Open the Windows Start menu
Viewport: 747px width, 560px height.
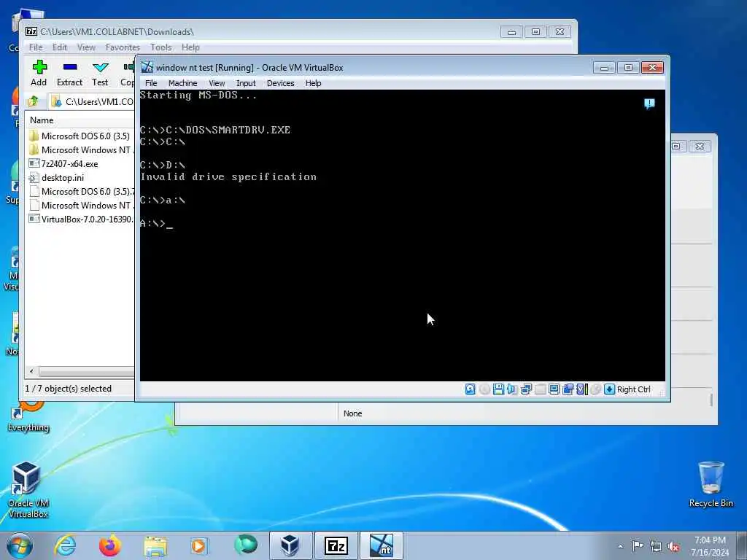point(20,545)
